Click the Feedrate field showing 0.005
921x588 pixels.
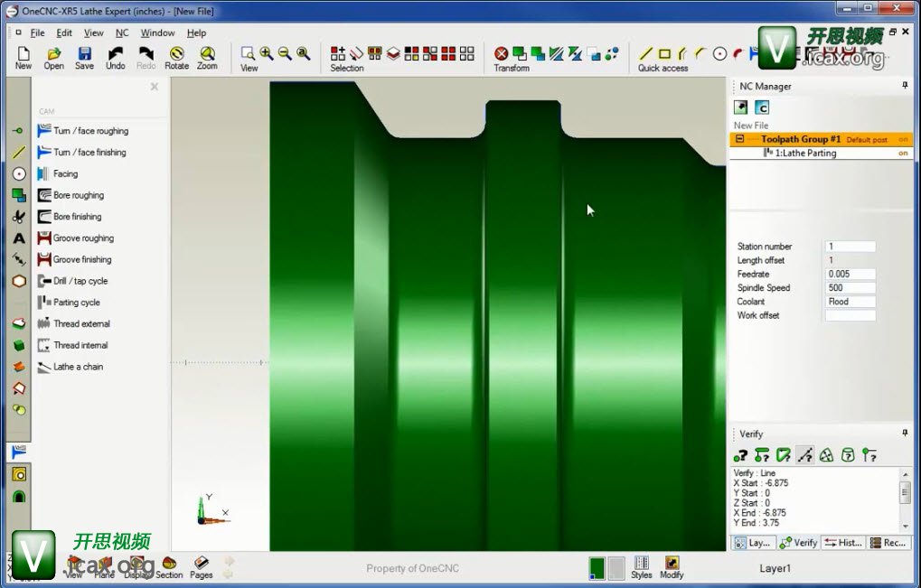[850, 274]
